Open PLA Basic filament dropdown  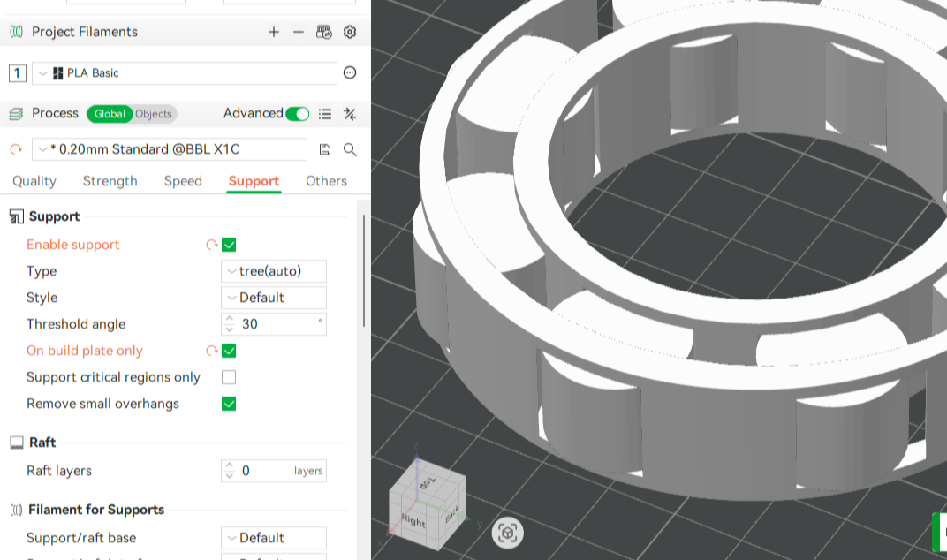click(x=185, y=73)
